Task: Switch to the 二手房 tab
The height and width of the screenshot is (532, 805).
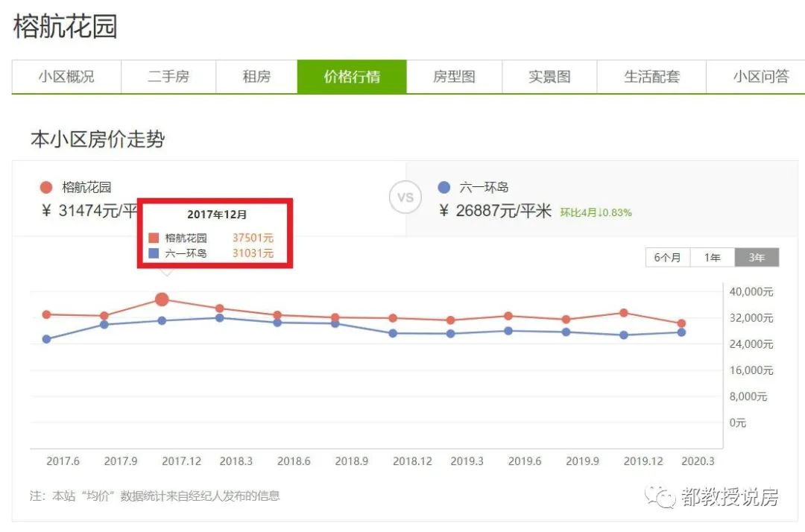Action: (x=169, y=76)
